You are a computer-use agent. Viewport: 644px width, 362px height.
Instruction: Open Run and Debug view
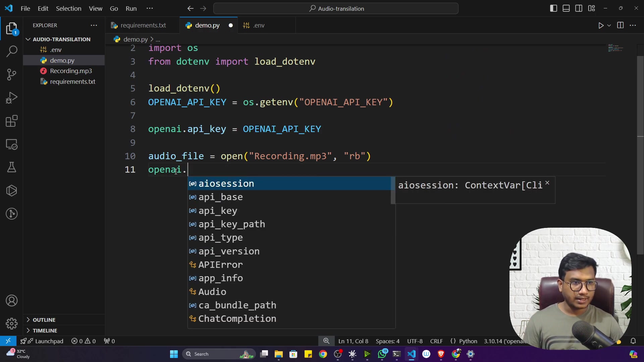(12, 98)
